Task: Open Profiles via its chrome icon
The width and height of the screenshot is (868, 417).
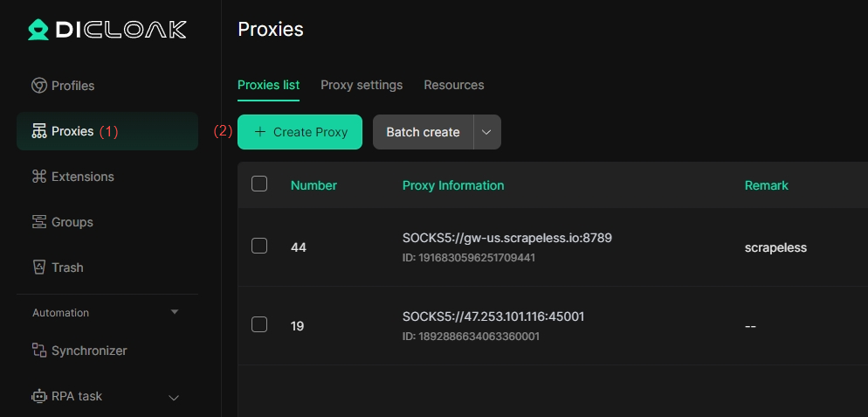Action: [38, 86]
